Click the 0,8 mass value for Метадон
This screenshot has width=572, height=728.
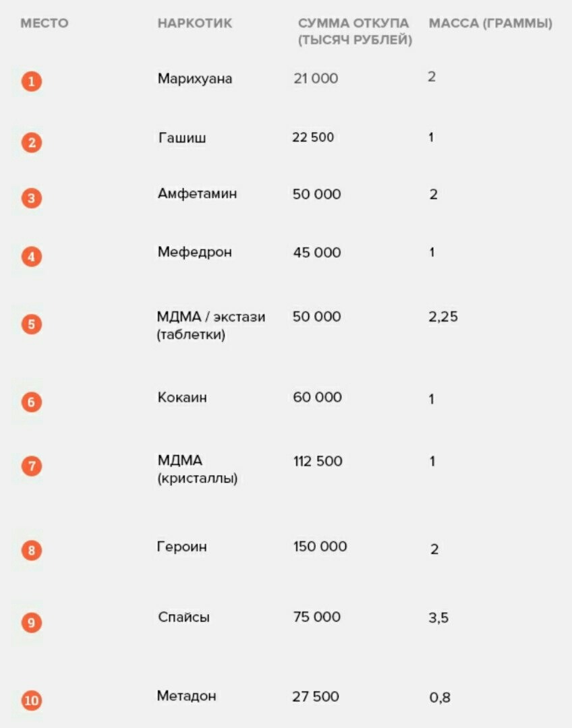click(x=440, y=698)
